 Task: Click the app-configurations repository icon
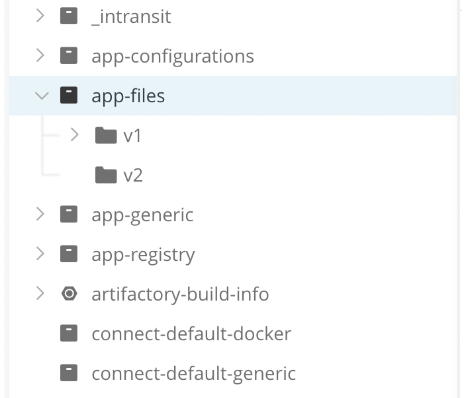69,56
